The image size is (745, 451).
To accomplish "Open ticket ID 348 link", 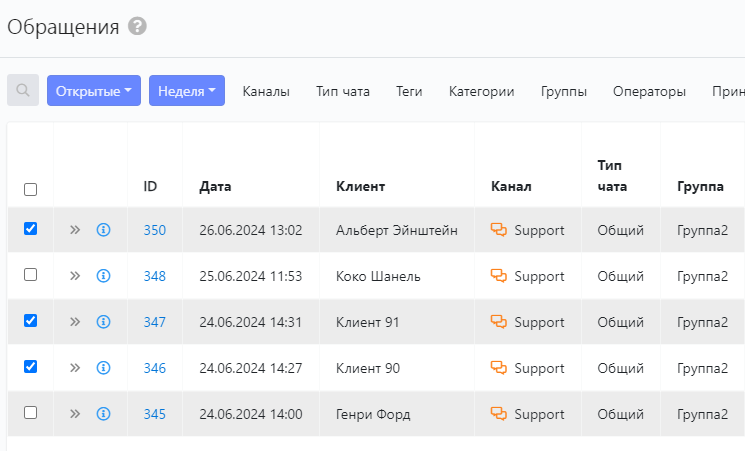I will (155, 276).
